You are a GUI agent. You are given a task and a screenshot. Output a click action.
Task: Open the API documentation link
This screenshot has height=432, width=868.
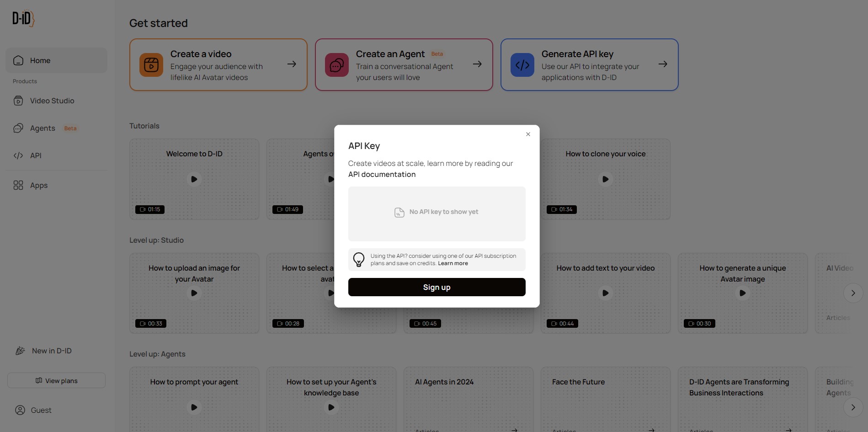point(382,174)
